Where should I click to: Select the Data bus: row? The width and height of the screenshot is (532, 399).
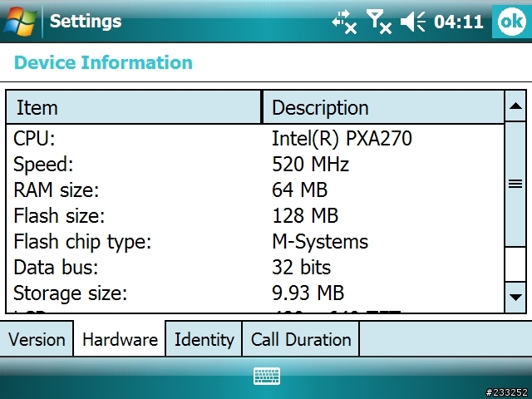tap(255, 268)
